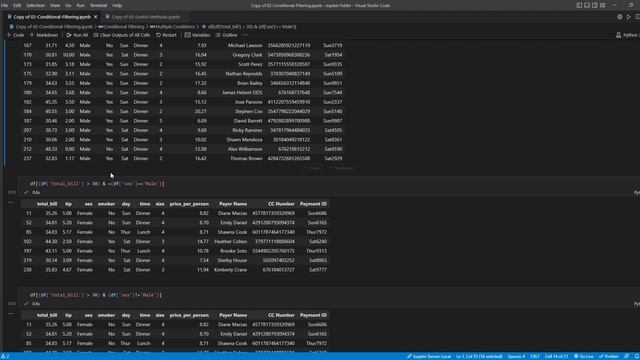
Task: Switch to Copy of 02-Conditional-Filtering.ipynb tab
Action: tap(52, 17)
